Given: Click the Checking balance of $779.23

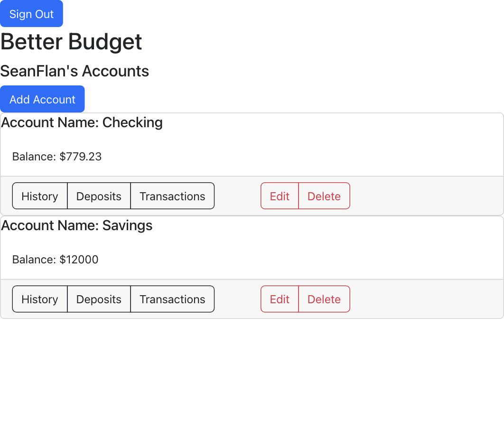Looking at the screenshot, I should click(56, 156).
